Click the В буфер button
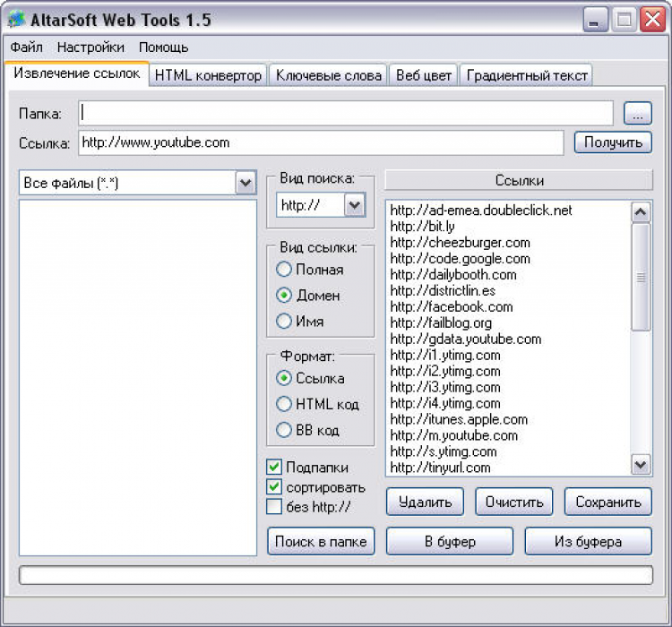This screenshot has width=672, height=627. [450, 541]
